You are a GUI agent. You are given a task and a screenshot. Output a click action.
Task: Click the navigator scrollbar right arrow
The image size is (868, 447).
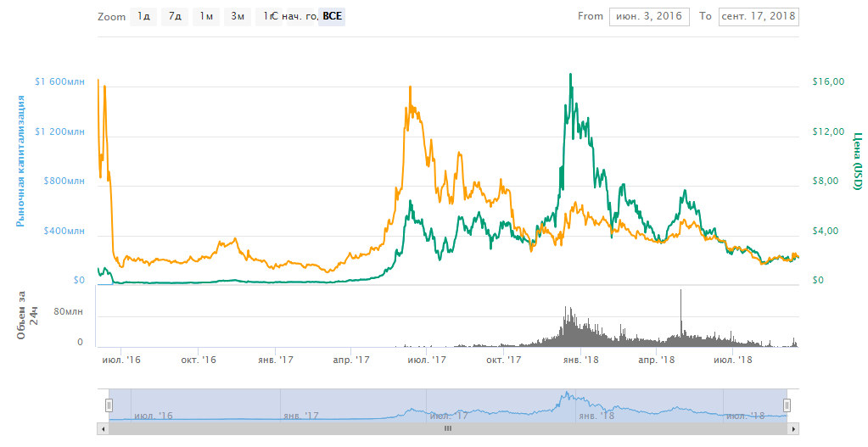click(793, 428)
